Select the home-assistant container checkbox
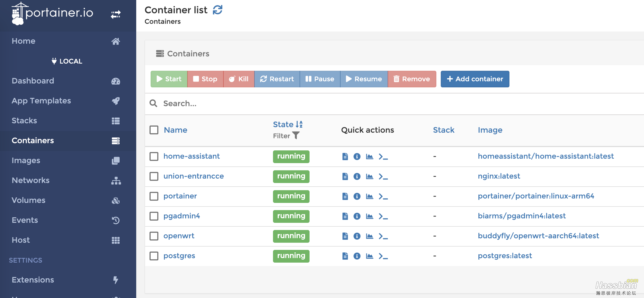The height and width of the screenshot is (298, 644). [154, 156]
